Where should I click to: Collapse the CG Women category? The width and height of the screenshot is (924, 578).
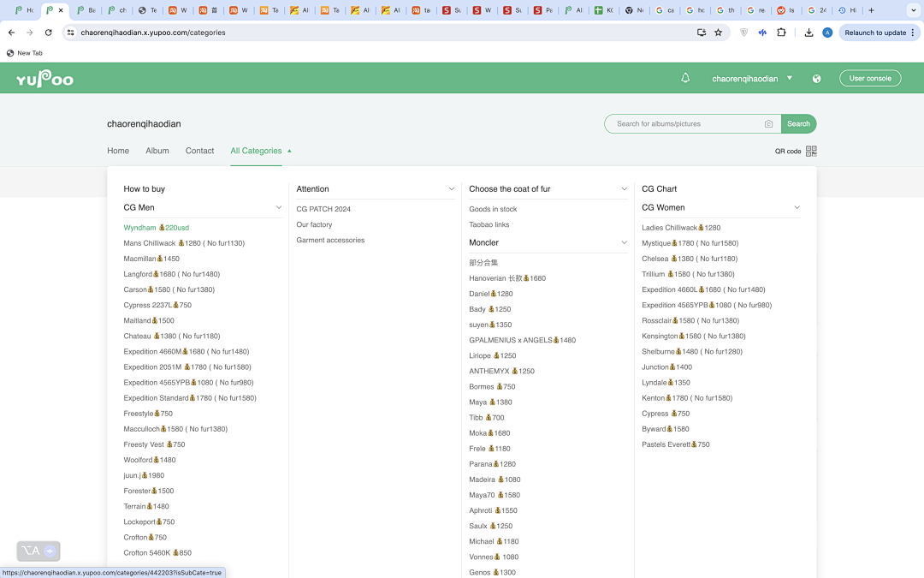(x=797, y=207)
